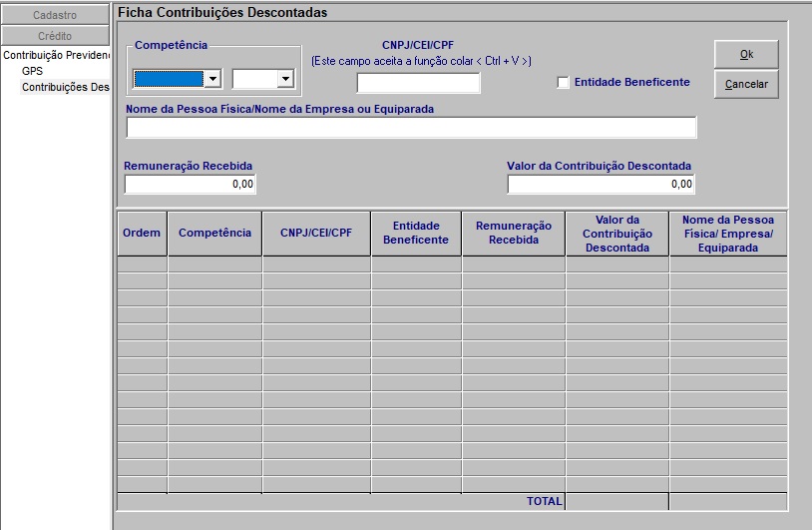Select GPS in the sidebar tree

pyautogui.click(x=32, y=71)
